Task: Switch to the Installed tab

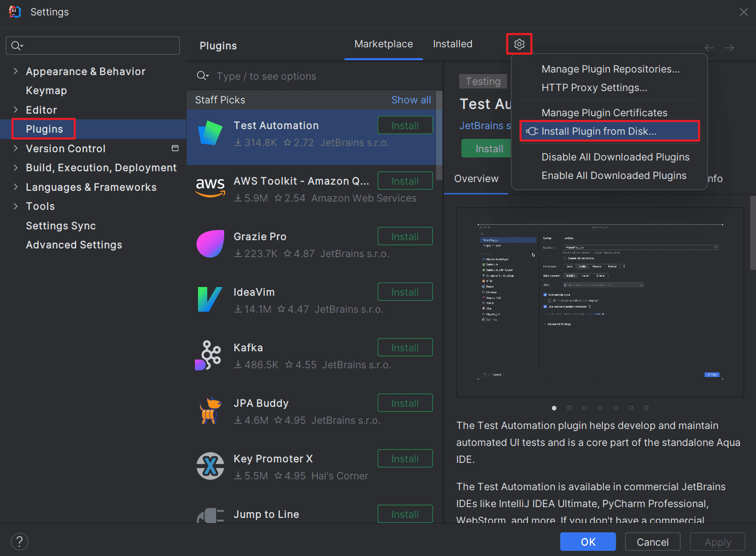Action: coord(453,44)
